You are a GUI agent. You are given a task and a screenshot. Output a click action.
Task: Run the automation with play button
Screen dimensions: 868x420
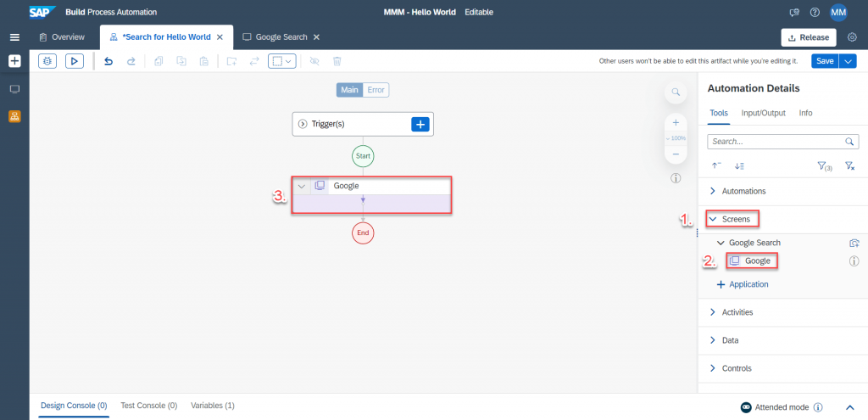pos(75,61)
